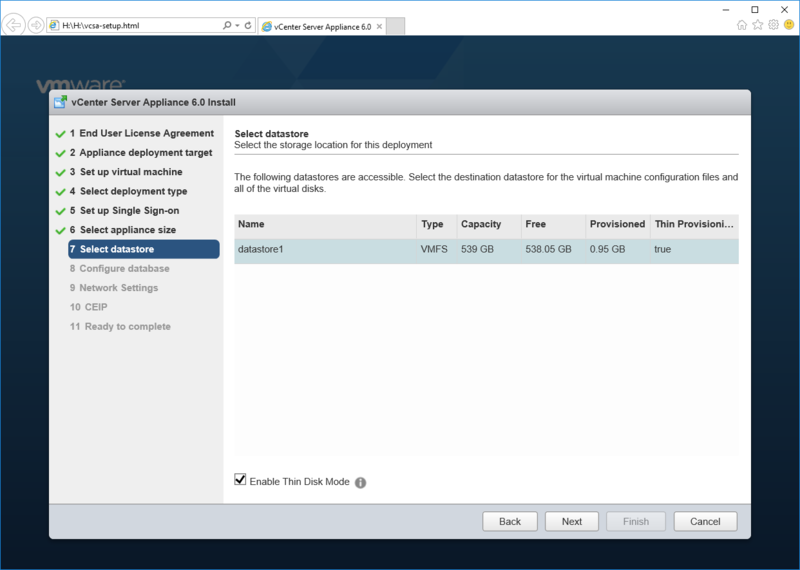Click the Next button
The image size is (800, 570).
click(571, 522)
